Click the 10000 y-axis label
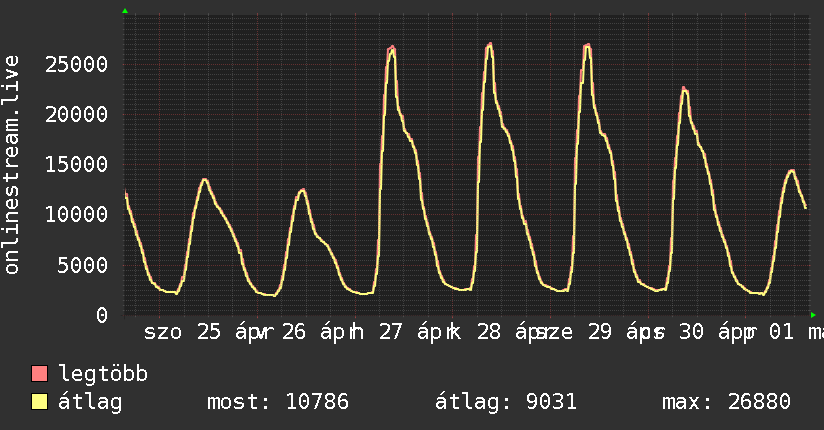Image resolution: width=824 pixels, height=430 pixels. pyautogui.click(x=76, y=214)
